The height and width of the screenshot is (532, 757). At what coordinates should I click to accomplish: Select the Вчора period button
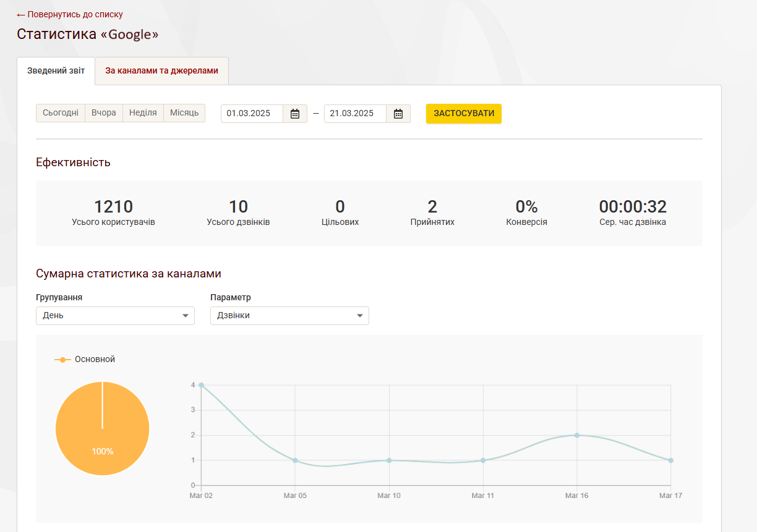coord(104,113)
